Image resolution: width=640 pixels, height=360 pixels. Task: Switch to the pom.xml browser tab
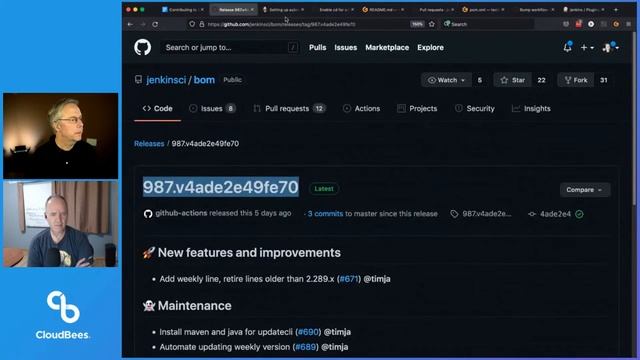coord(483,9)
